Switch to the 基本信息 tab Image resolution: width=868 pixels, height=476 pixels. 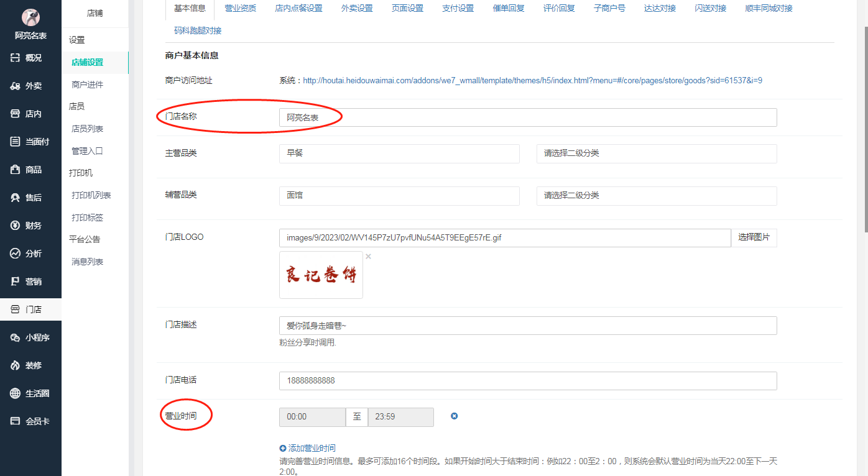(x=190, y=9)
